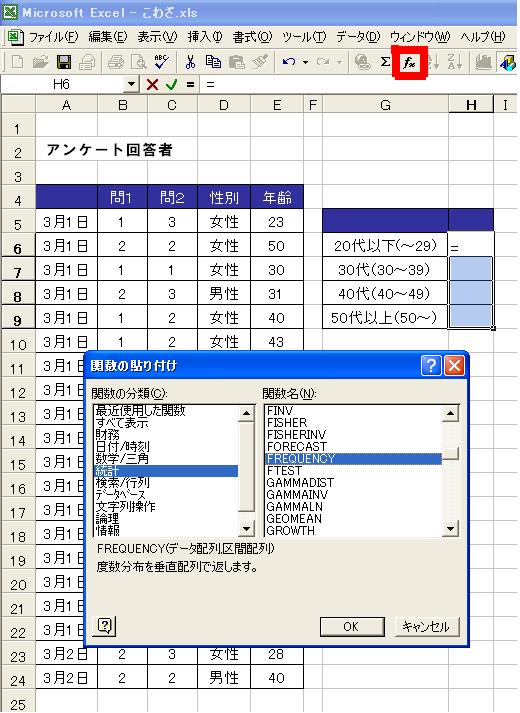Click the Insert Hyperlink globe icon

362,62
